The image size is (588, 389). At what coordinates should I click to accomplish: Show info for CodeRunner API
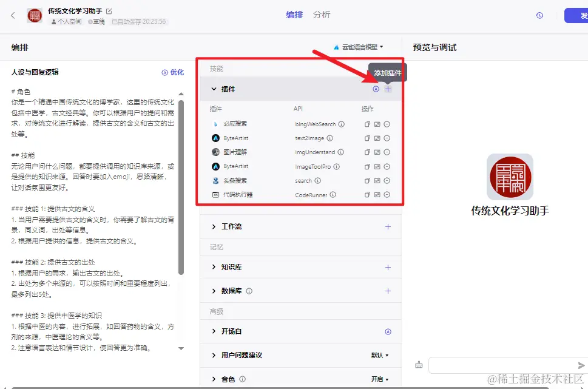(x=333, y=195)
